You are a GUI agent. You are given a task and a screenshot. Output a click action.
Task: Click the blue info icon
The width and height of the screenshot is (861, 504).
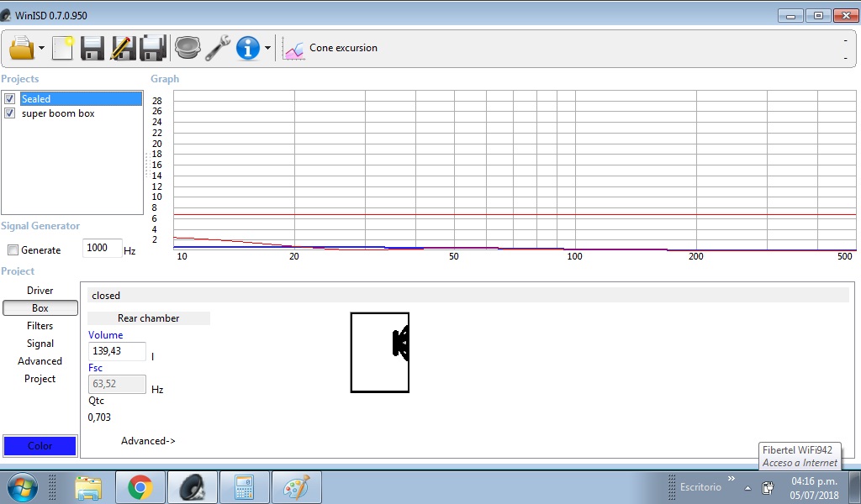pos(248,48)
